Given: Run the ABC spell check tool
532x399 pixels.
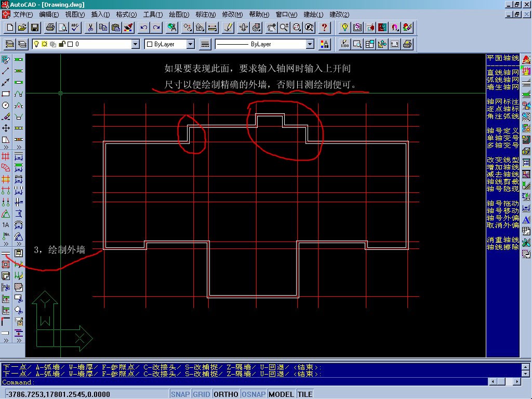Looking at the screenshot, I should point(75,28).
